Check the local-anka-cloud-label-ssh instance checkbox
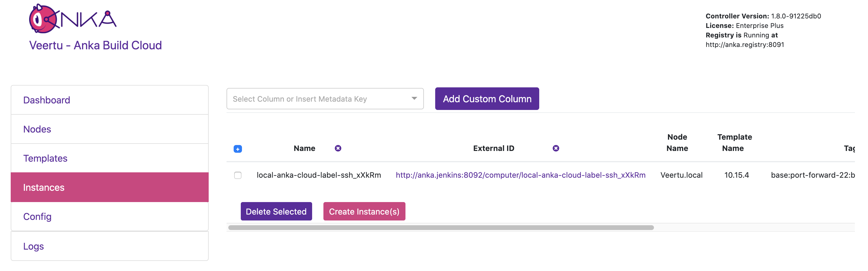868x271 pixels. coord(238,175)
